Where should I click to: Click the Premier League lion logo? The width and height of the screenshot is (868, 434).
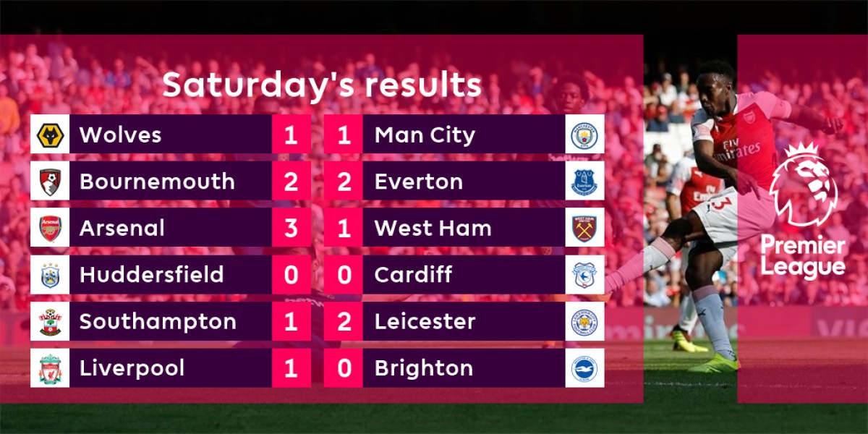pyautogui.click(x=802, y=184)
